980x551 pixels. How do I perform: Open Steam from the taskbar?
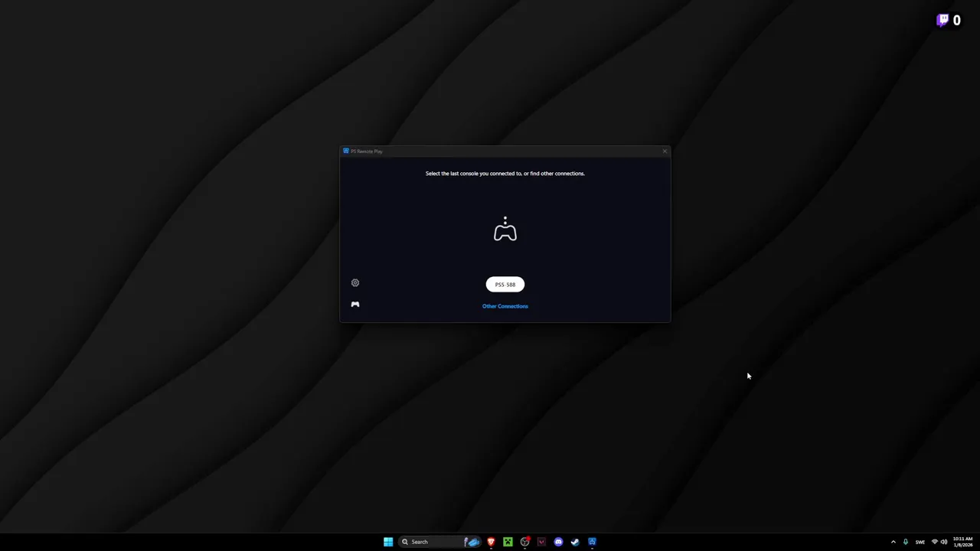click(x=575, y=542)
